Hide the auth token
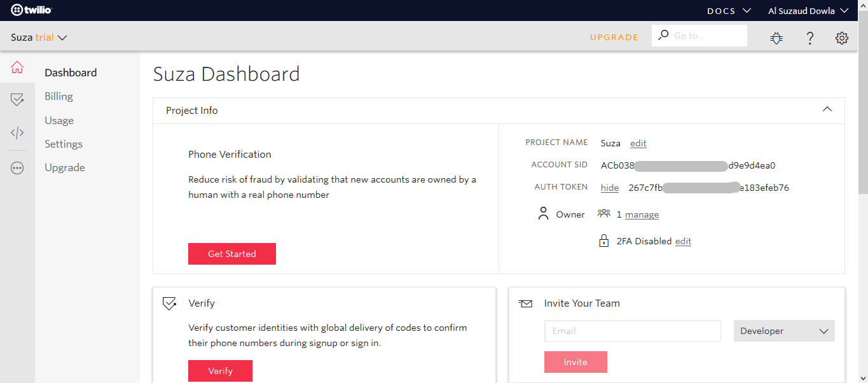The width and height of the screenshot is (868, 383). tap(610, 188)
